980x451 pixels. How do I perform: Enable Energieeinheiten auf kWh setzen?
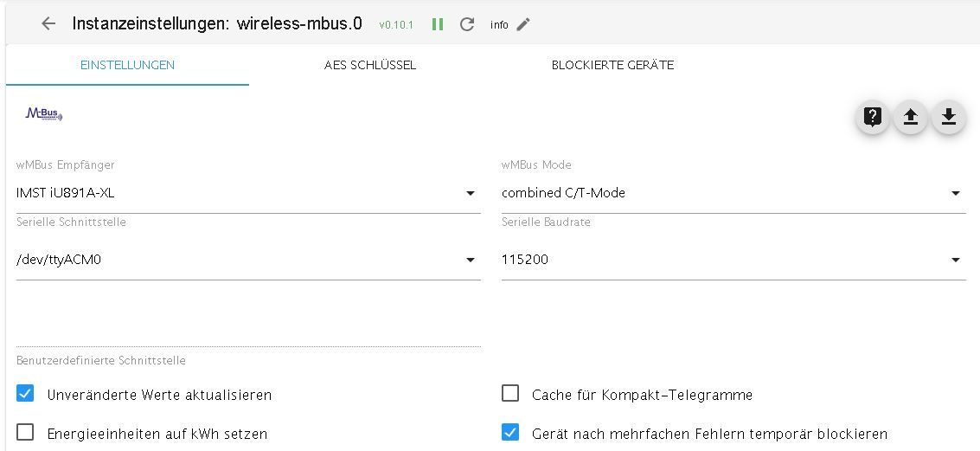[x=25, y=432]
